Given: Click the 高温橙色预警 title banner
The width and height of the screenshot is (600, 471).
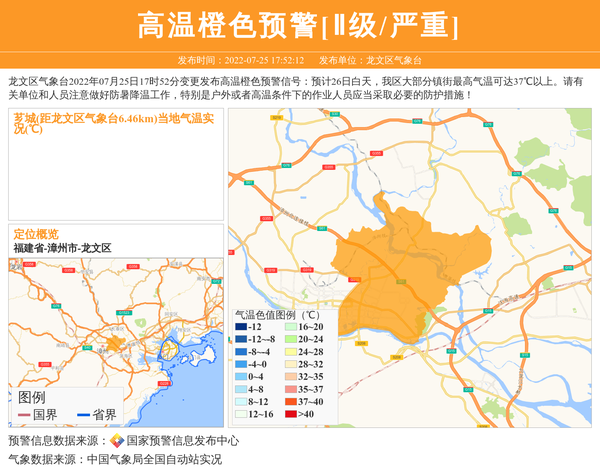Looking at the screenshot, I should 299,25.
